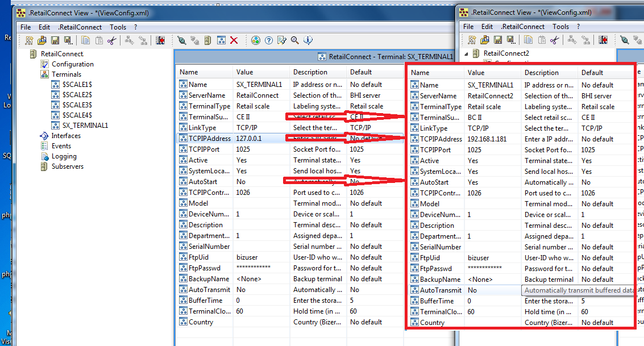Click Exit door icon in right window toolbar
The image size is (644, 346).
(x=603, y=40)
